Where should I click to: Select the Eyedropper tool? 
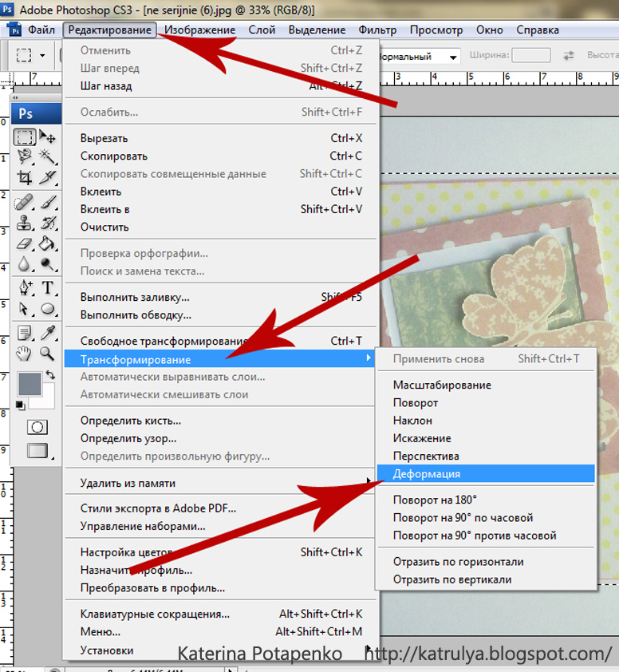pyautogui.click(x=48, y=333)
